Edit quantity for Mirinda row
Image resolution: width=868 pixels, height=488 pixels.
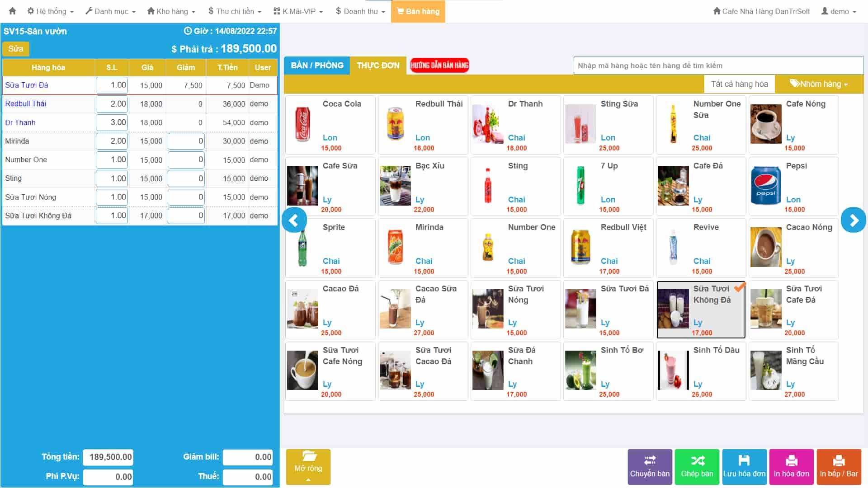coord(112,141)
